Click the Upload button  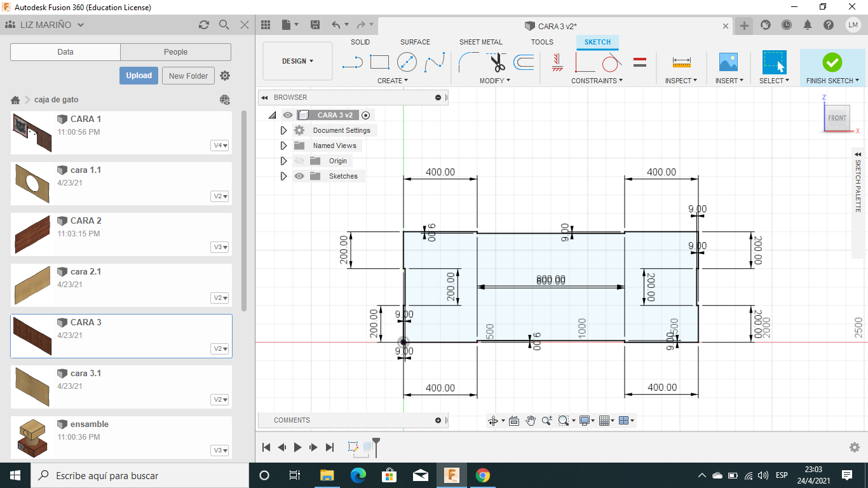[139, 76]
